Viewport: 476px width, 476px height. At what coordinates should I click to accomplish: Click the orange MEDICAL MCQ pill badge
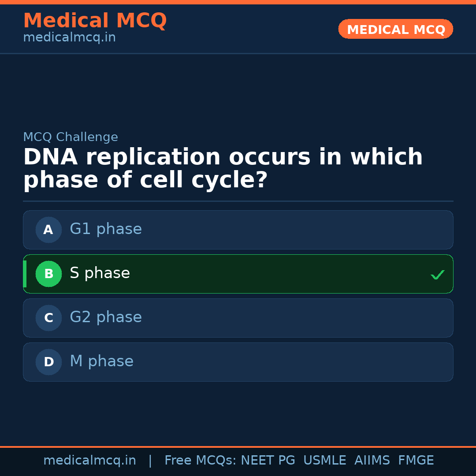[395, 29]
